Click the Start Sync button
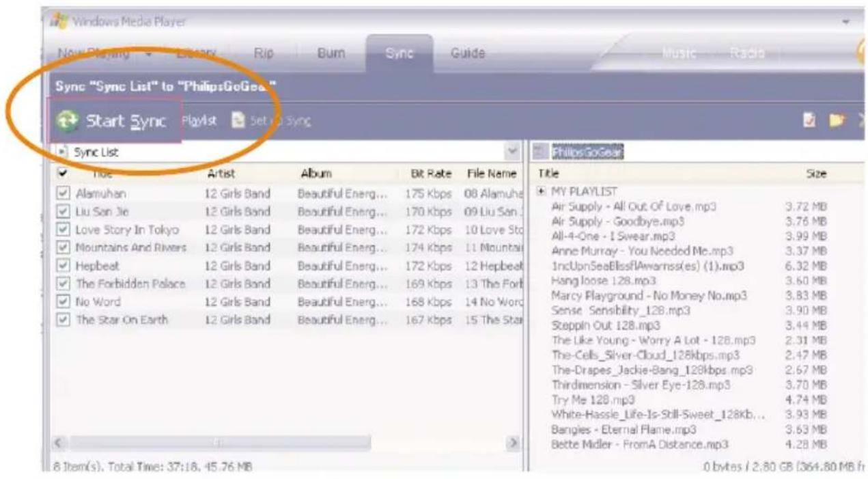 114,121
